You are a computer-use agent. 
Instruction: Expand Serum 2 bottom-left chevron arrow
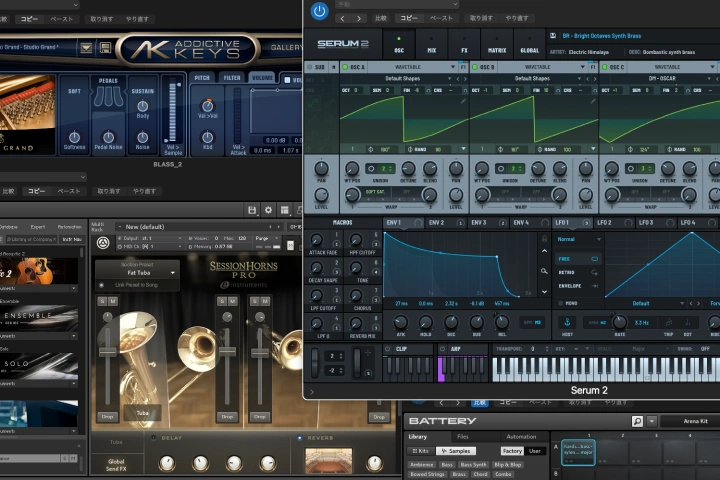312,392
